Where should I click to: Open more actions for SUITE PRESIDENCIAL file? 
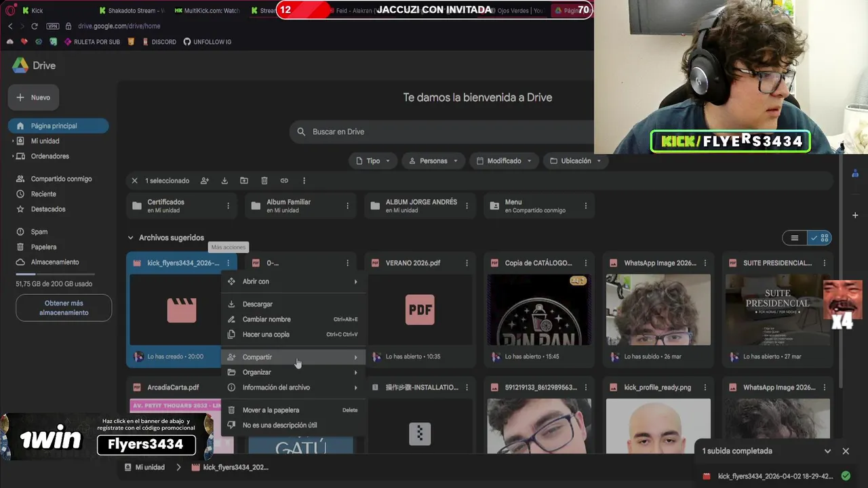pyautogui.click(x=825, y=263)
